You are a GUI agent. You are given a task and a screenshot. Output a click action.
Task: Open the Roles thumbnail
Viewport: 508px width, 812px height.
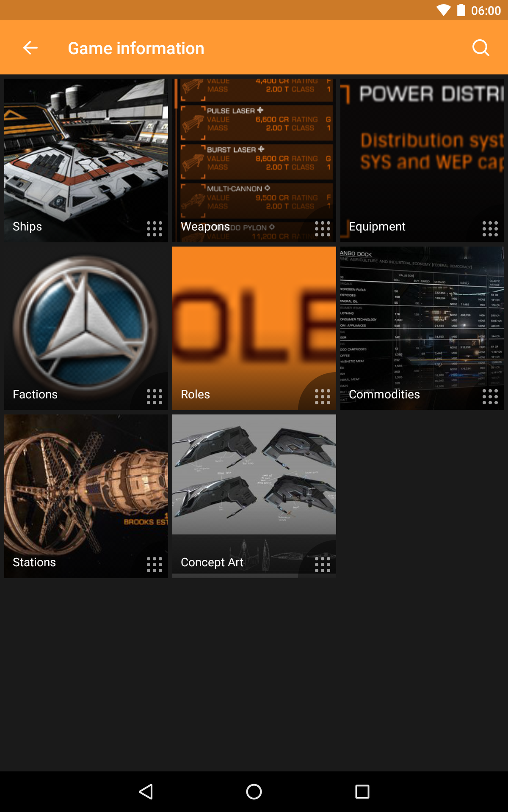254,328
